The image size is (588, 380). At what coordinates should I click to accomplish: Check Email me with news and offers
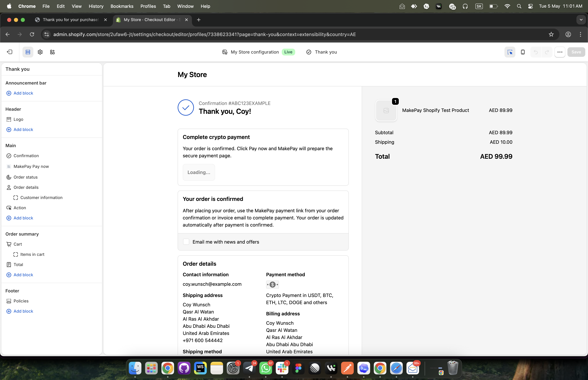186,242
